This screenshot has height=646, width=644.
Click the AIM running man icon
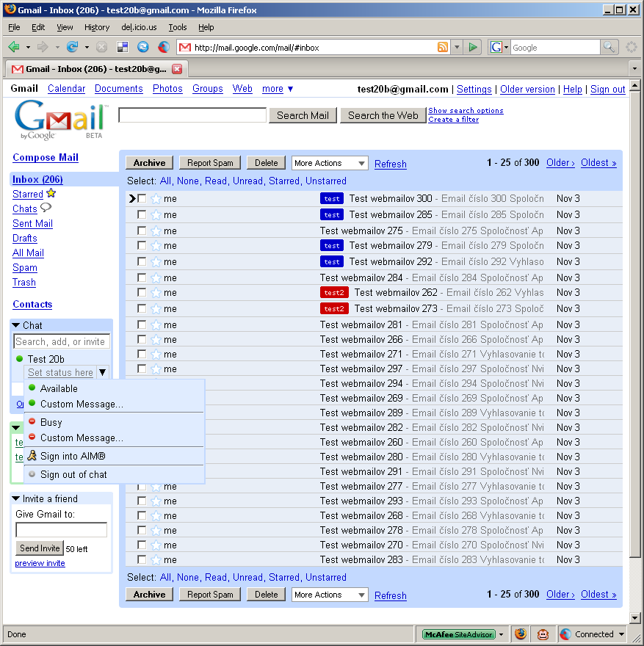(32, 456)
